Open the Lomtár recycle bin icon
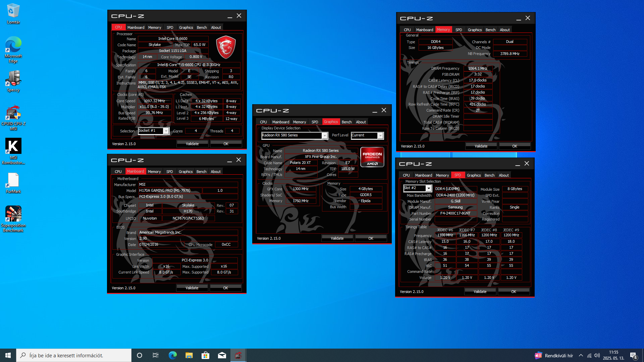 [13, 14]
